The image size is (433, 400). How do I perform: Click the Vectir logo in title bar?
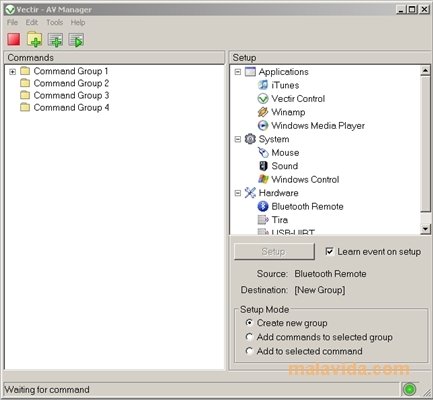tap(10, 10)
